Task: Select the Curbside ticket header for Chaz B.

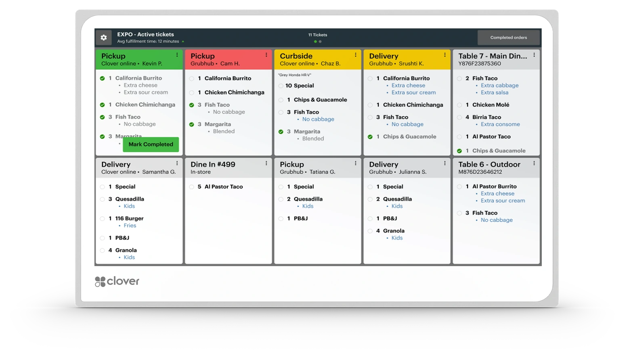Action: pos(318,59)
